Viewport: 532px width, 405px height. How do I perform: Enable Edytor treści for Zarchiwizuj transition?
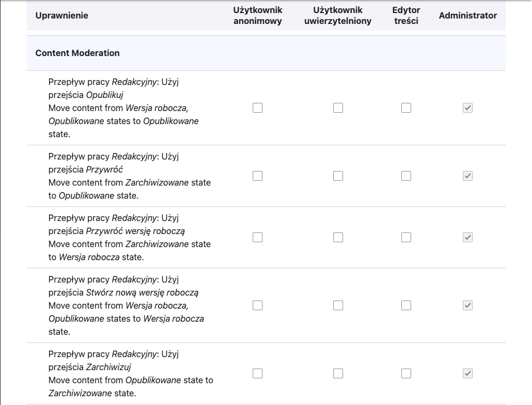pos(406,373)
